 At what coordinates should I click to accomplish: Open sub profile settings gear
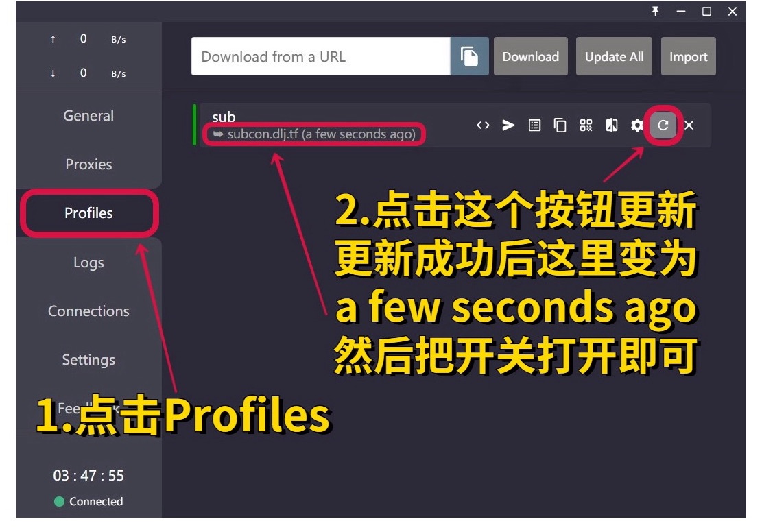coord(637,125)
